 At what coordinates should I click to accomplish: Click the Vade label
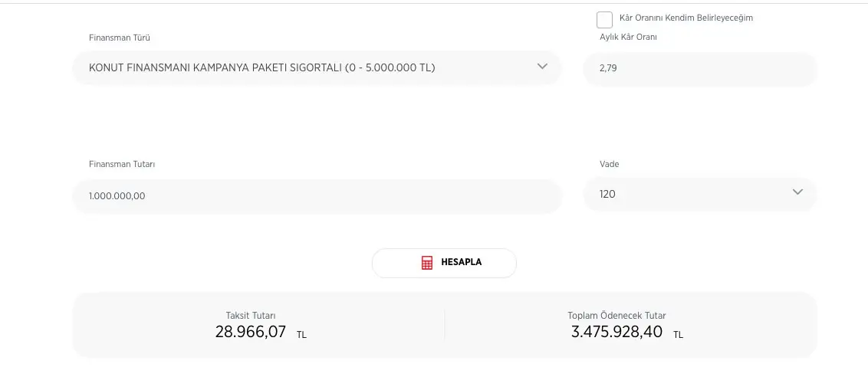pyautogui.click(x=609, y=164)
